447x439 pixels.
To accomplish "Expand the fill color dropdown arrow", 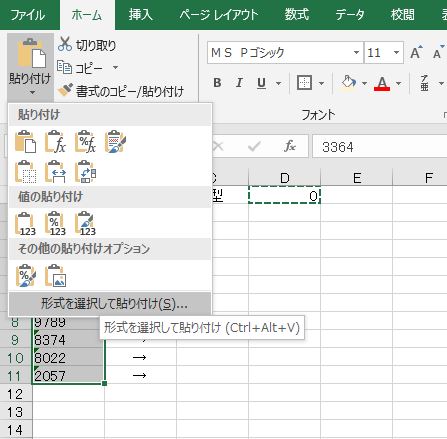I will click(x=364, y=83).
